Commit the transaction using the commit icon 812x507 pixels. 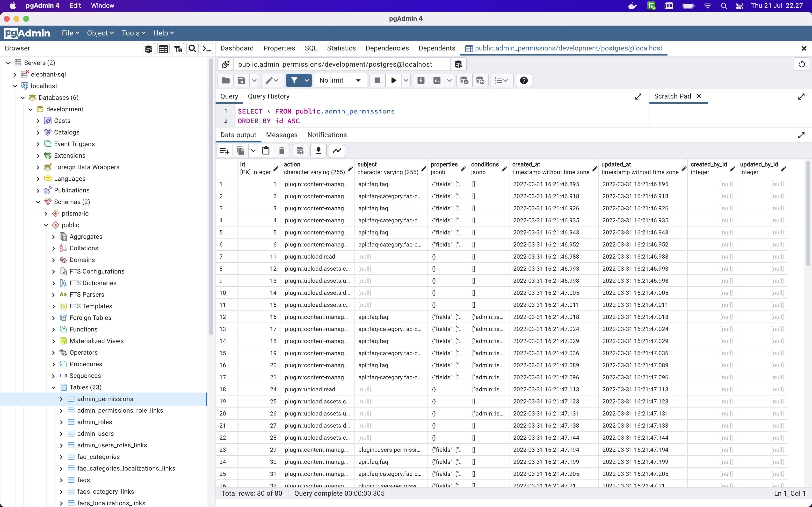click(464, 80)
